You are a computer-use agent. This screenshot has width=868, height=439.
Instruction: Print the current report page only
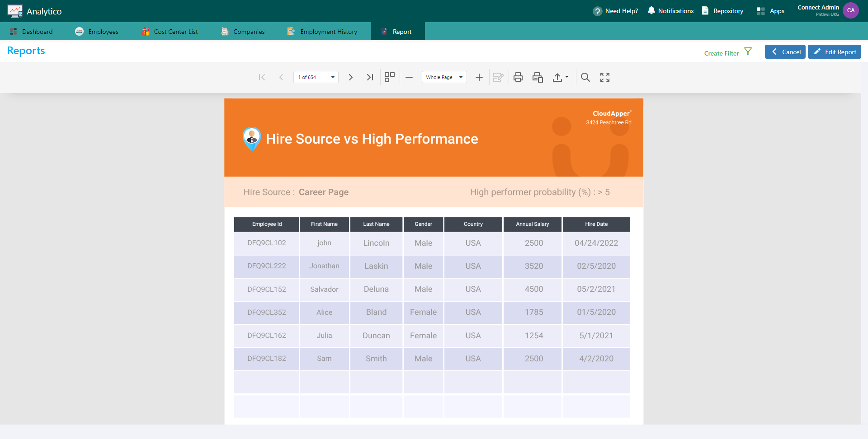(x=538, y=77)
